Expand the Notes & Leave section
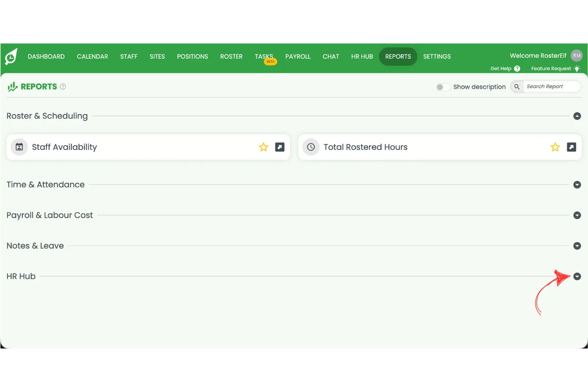The image size is (588, 392). 577,246
